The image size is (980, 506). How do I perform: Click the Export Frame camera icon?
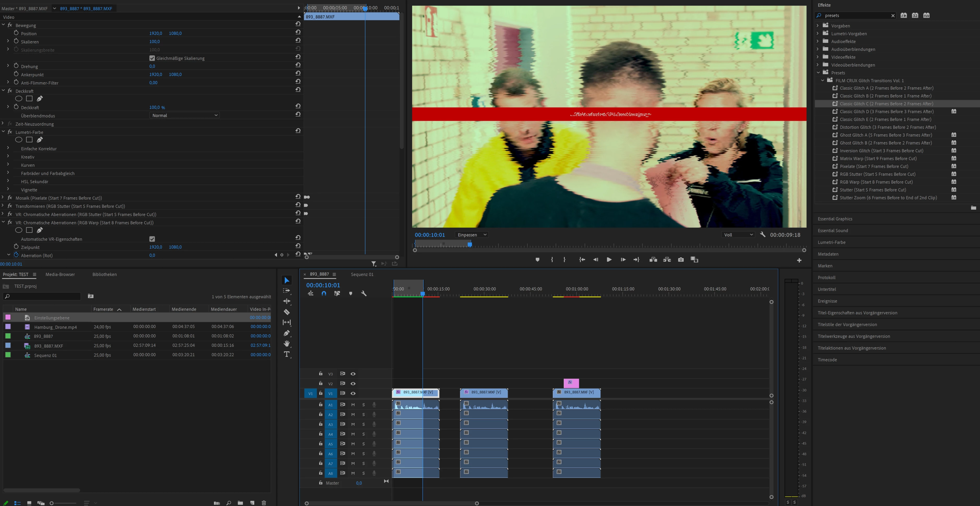(x=681, y=260)
